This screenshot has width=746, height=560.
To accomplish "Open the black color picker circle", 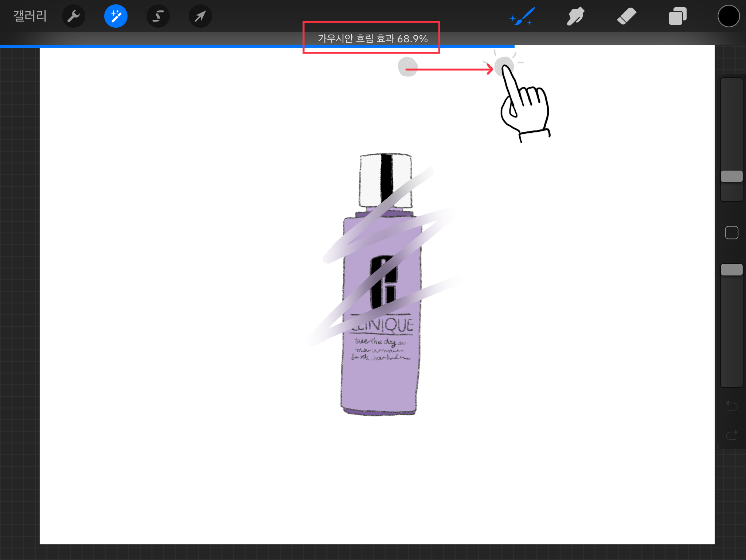I will tap(728, 16).
